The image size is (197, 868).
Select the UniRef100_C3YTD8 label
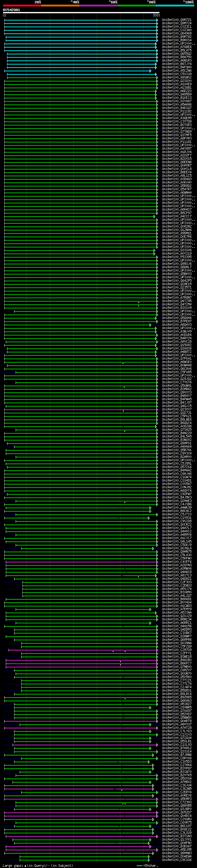tap(177, 121)
